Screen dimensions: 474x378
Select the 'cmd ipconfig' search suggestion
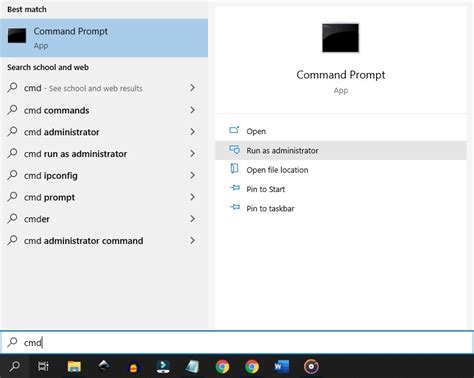104,175
